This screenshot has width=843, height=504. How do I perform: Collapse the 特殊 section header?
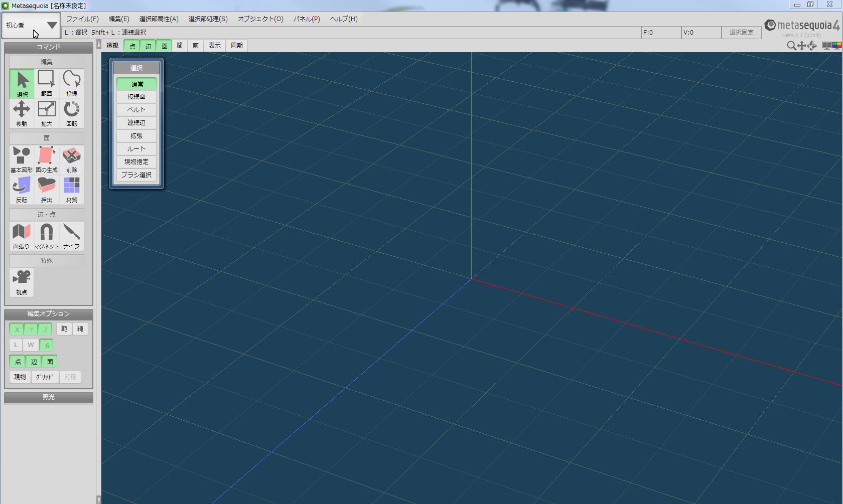(x=47, y=261)
